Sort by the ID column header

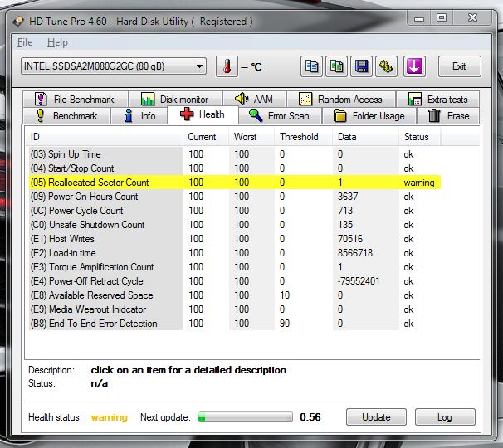coord(105,137)
